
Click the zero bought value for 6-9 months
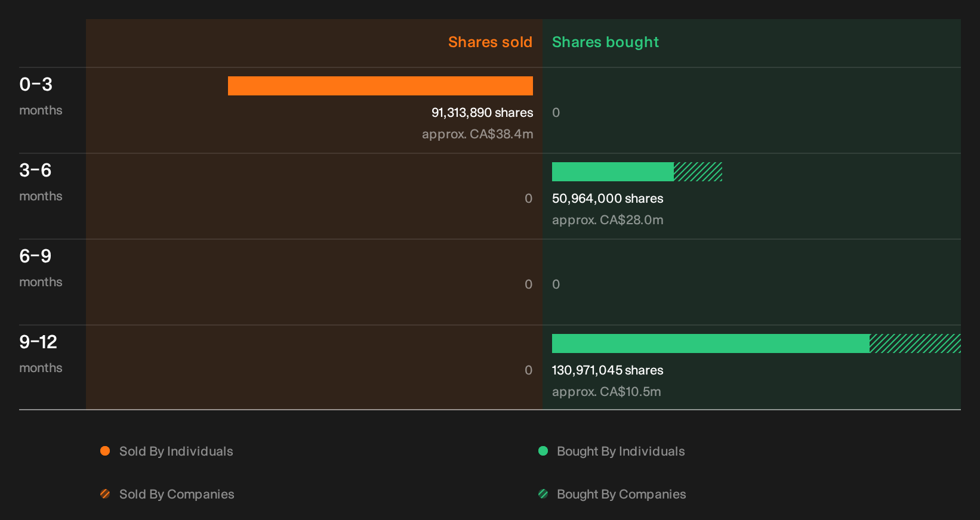(556, 284)
